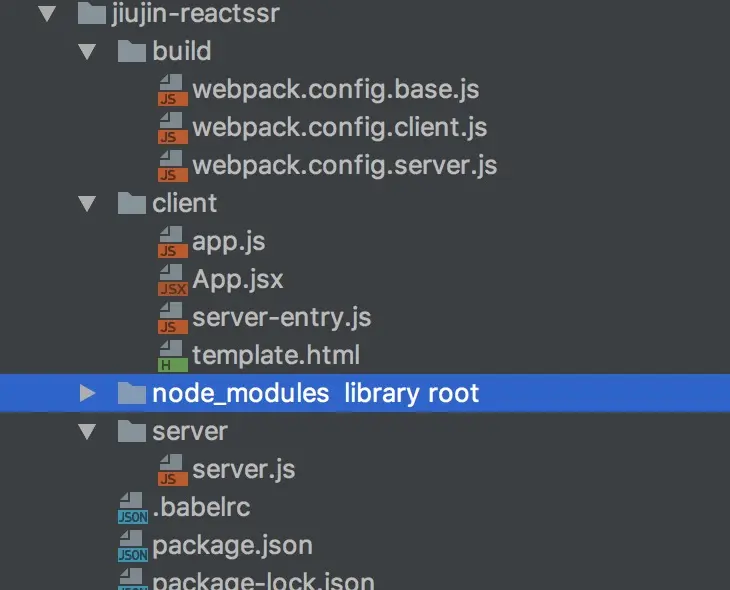Screen dimensions: 730x590
Task: Click the server folder icon
Action: click(x=132, y=431)
